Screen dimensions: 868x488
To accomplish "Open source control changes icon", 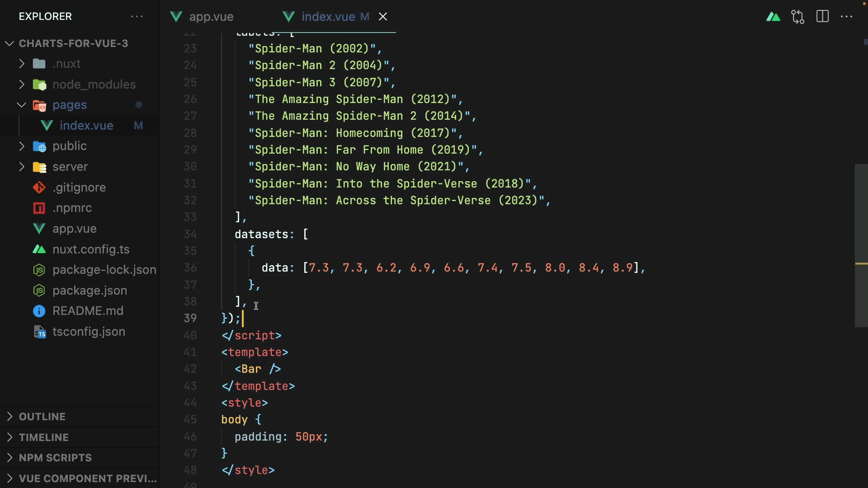I will point(798,17).
